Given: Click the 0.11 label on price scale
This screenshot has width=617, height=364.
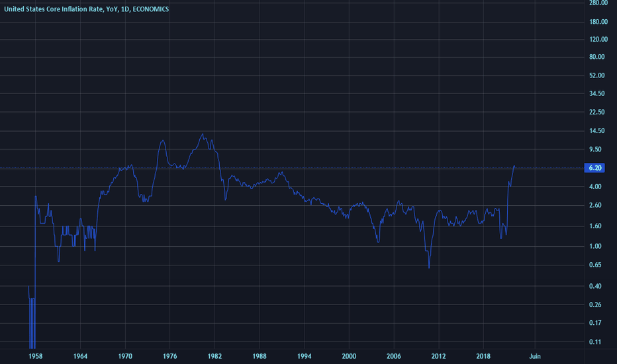Looking at the screenshot, I should pyautogui.click(x=595, y=342).
